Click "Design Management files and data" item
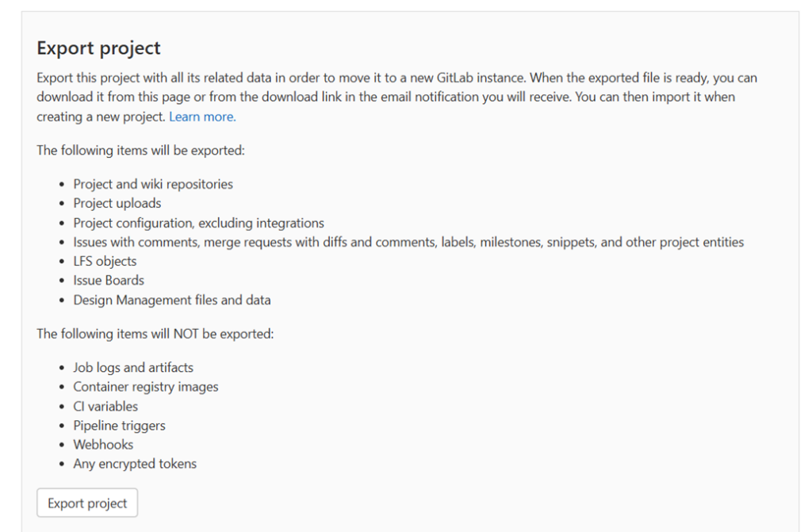 pyautogui.click(x=172, y=300)
